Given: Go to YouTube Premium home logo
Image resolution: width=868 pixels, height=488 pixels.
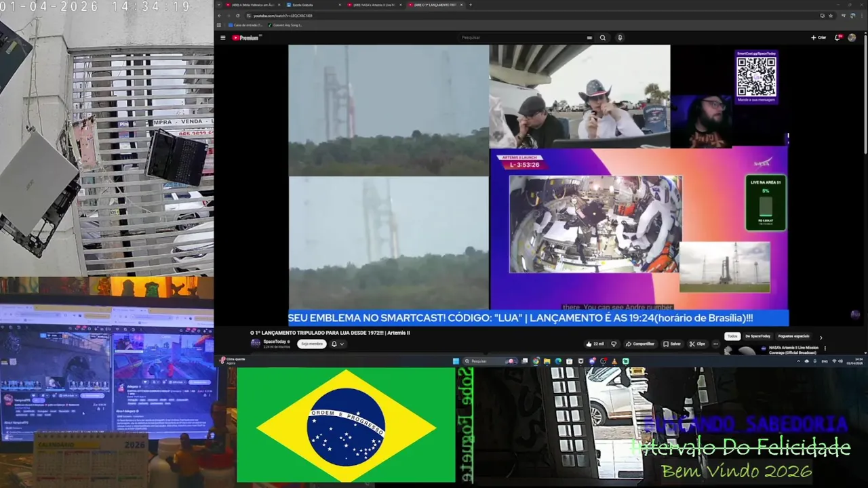Looking at the screenshot, I should click(x=245, y=38).
